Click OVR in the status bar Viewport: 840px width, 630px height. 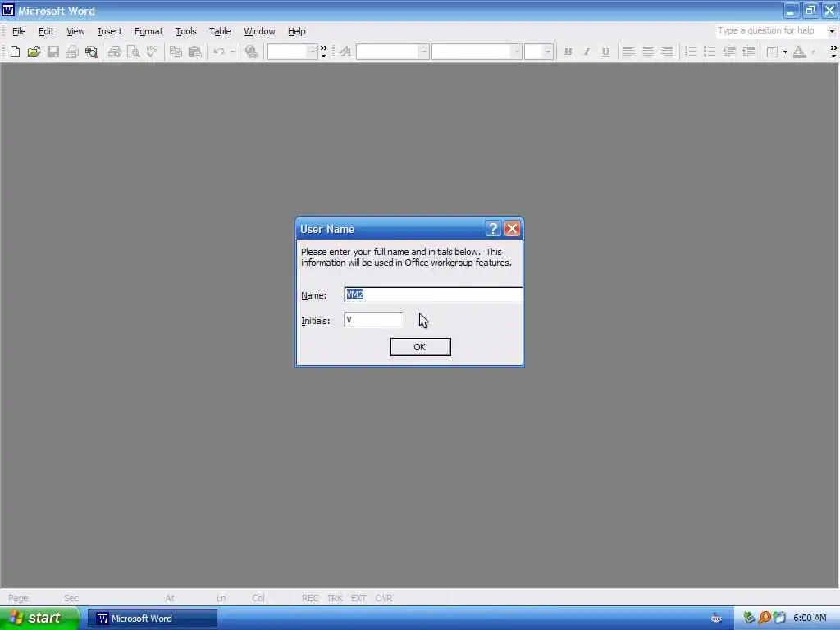click(x=383, y=598)
